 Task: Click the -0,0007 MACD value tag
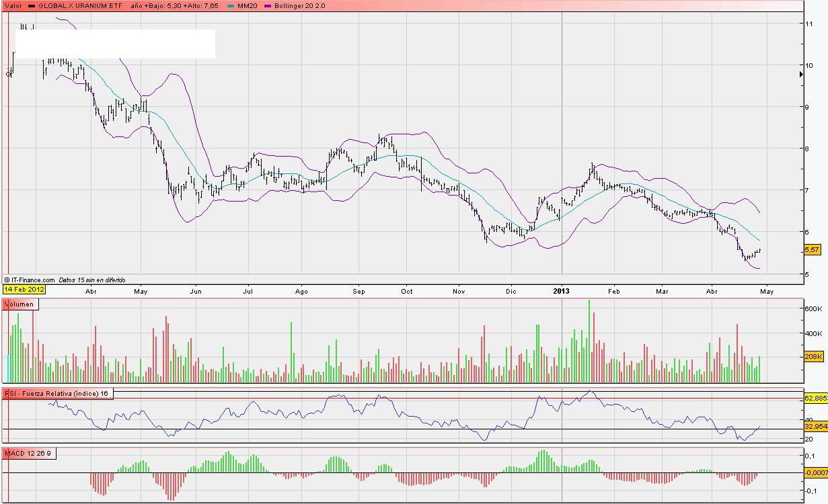coord(815,472)
